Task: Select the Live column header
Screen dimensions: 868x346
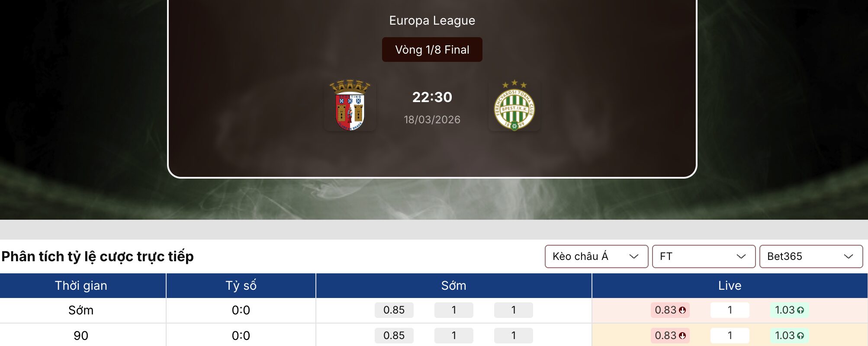Action: (x=730, y=285)
